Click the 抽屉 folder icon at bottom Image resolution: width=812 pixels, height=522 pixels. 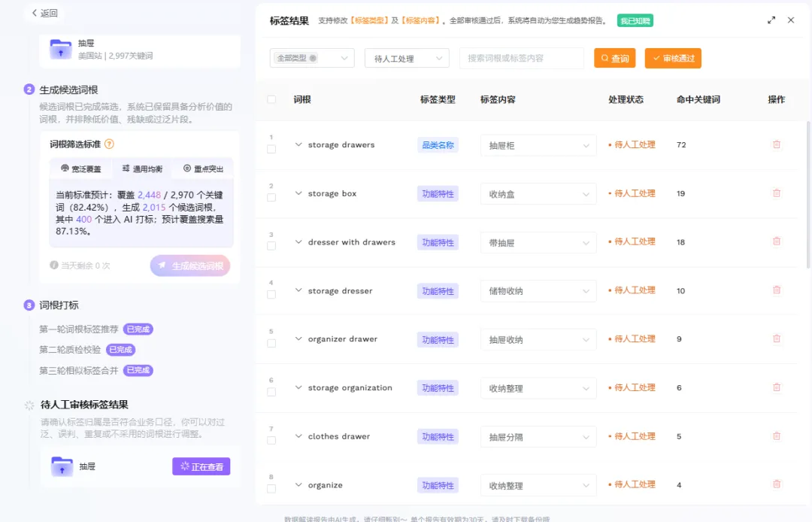tap(62, 466)
